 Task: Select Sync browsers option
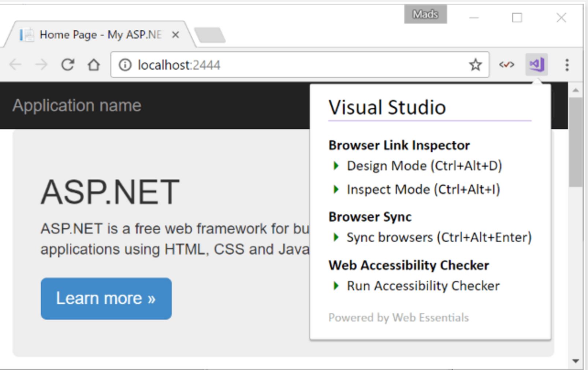click(x=439, y=237)
